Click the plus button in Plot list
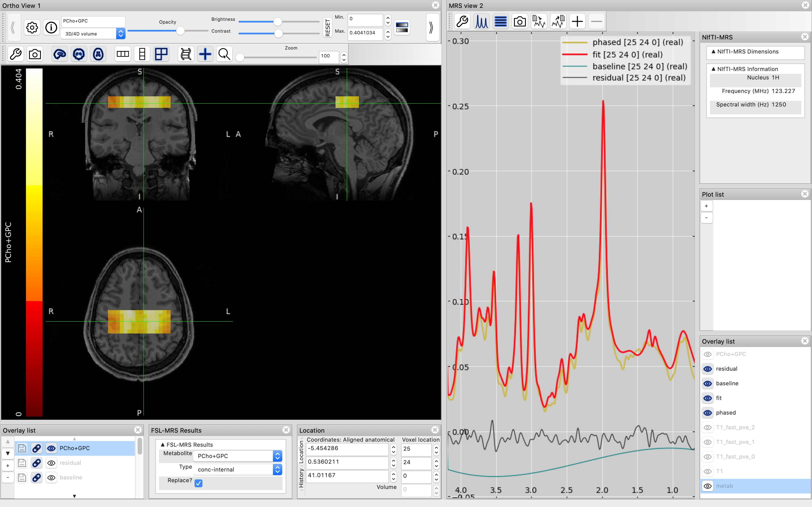 [x=706, y=206]
